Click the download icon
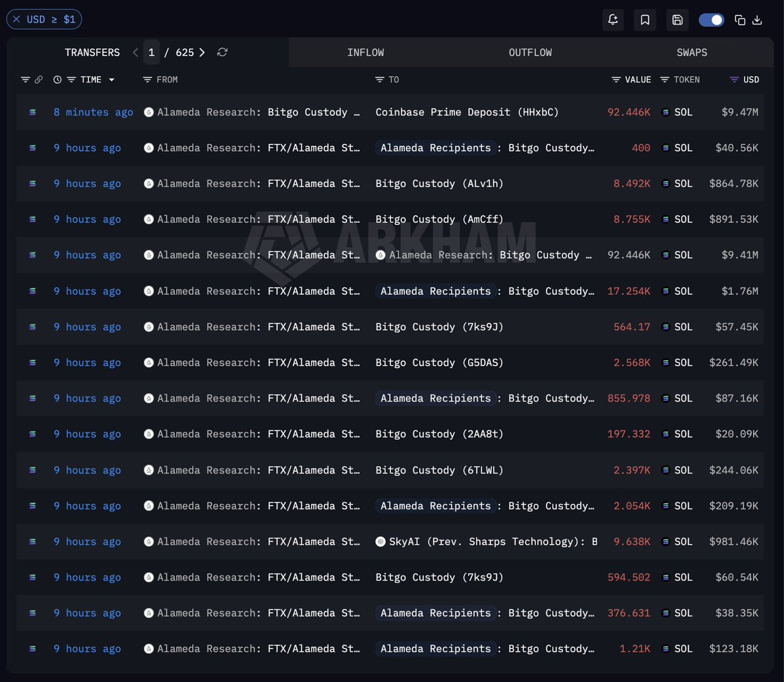The image size is (784, 682). pyautogui.click(x=757, y=20)
